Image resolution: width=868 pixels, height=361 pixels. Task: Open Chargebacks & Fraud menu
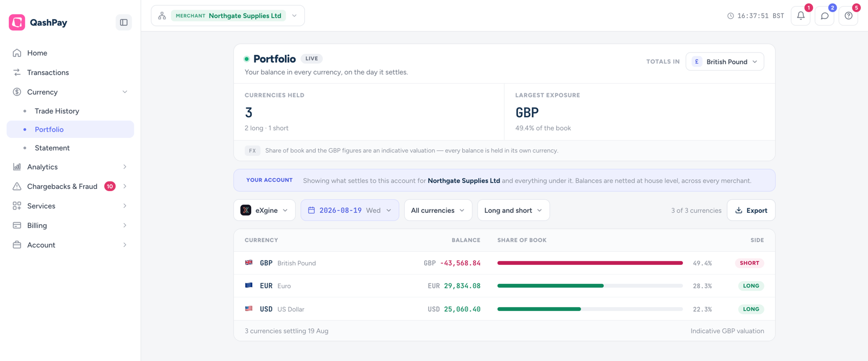coord(70,186)
